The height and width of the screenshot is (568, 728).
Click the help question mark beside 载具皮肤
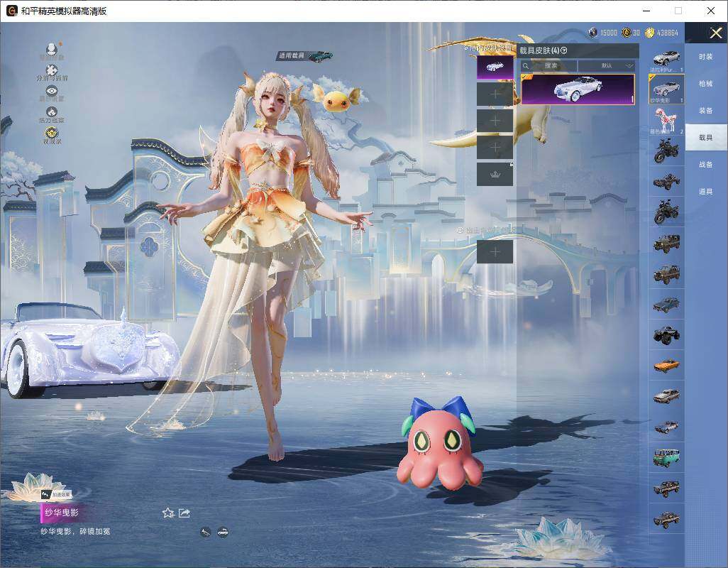coord(563,50)
